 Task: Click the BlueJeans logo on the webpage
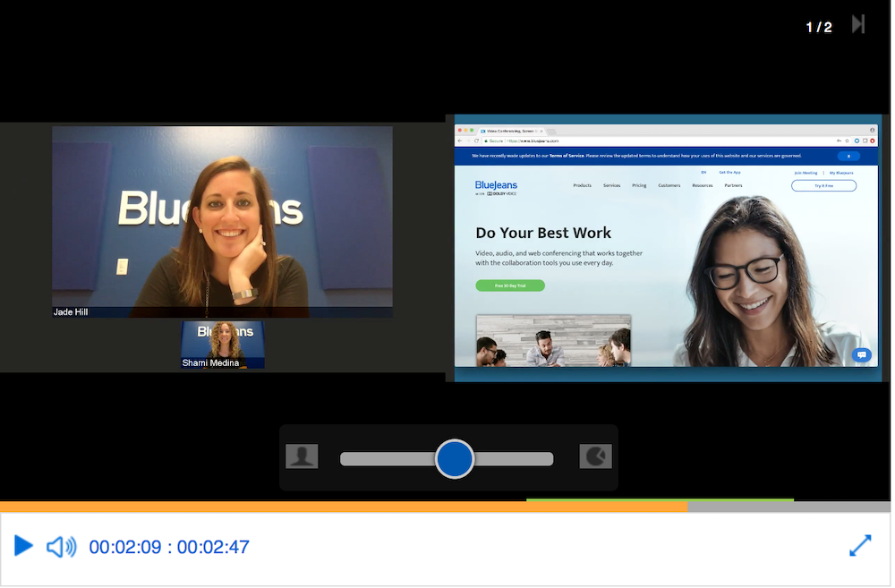tap(496, 186)
